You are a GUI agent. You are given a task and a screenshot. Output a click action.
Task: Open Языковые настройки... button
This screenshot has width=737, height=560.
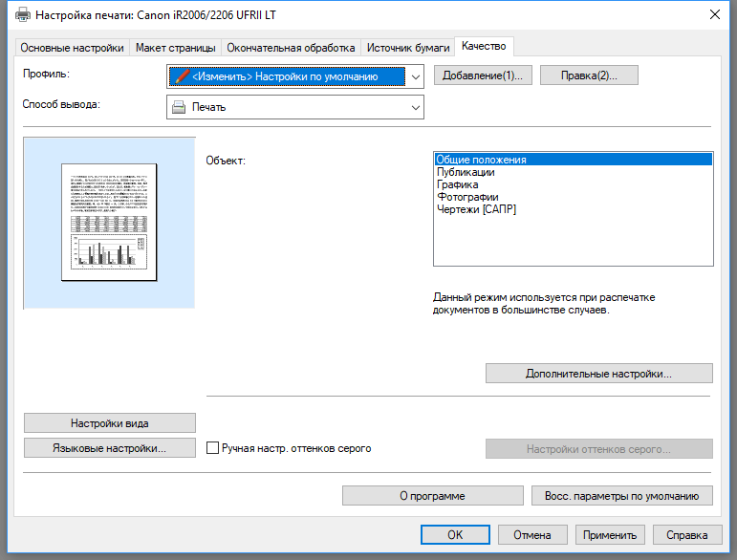coord(110,448)
